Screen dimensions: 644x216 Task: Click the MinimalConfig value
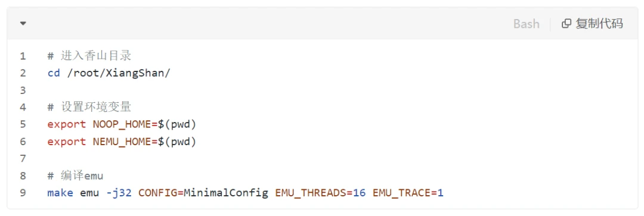225,193
